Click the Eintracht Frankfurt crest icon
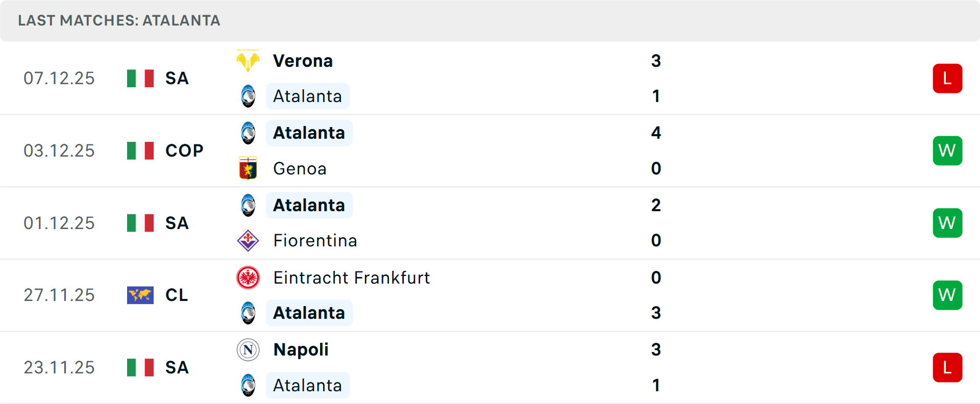The image size is (980, 404). pos(248,277)
